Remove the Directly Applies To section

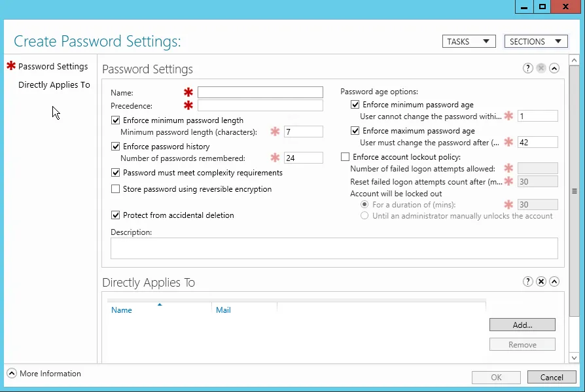(x=541, y=281)
